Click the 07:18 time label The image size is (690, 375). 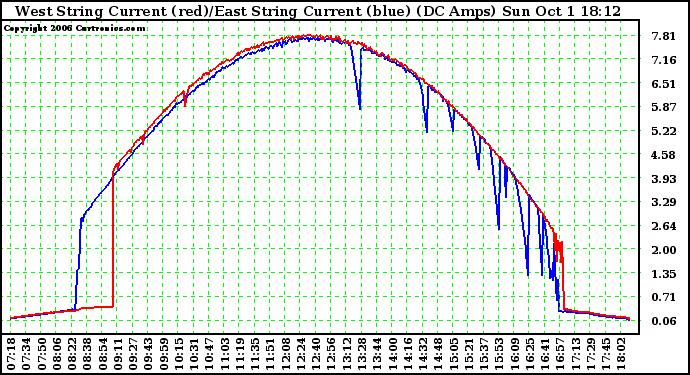[11, 354]
